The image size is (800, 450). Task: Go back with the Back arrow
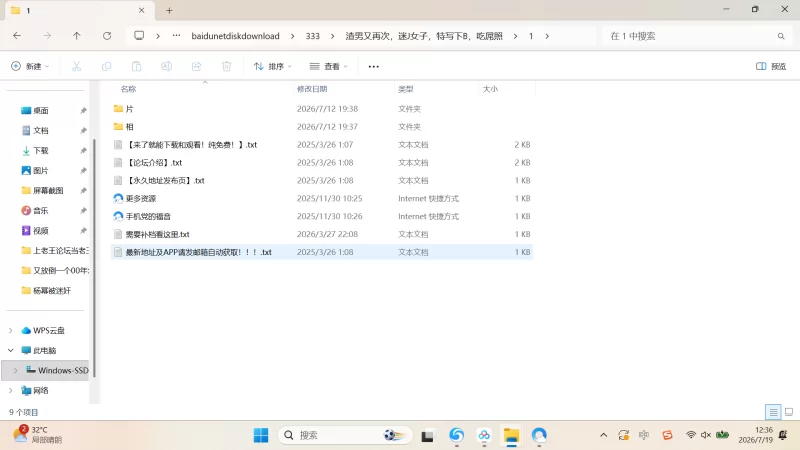(x=17, y=36)
